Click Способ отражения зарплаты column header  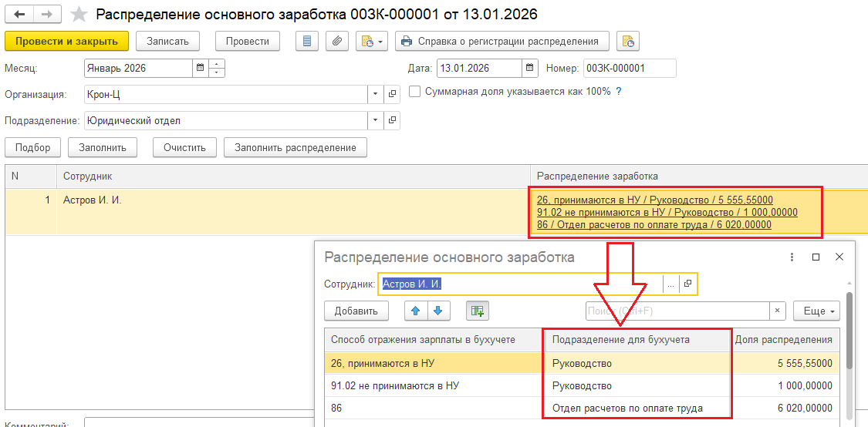pos(434,340)
